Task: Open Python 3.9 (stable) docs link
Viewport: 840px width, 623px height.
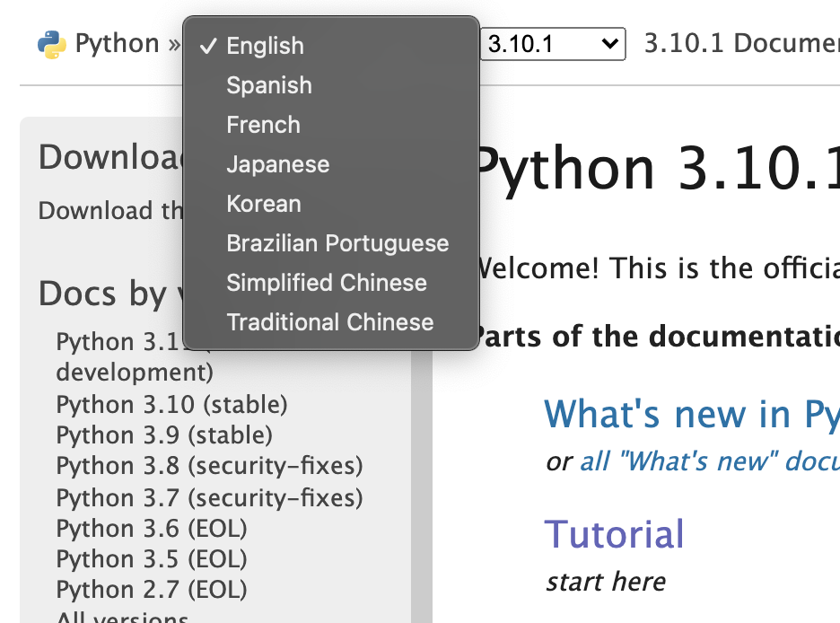Action: point(164,435)
